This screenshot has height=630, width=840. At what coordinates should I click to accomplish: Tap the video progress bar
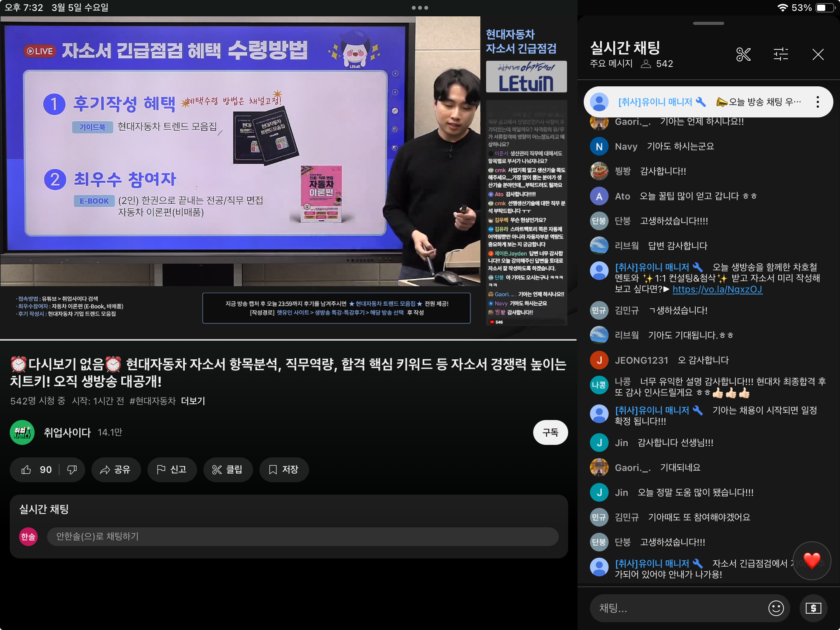click(x=288, y=340)
